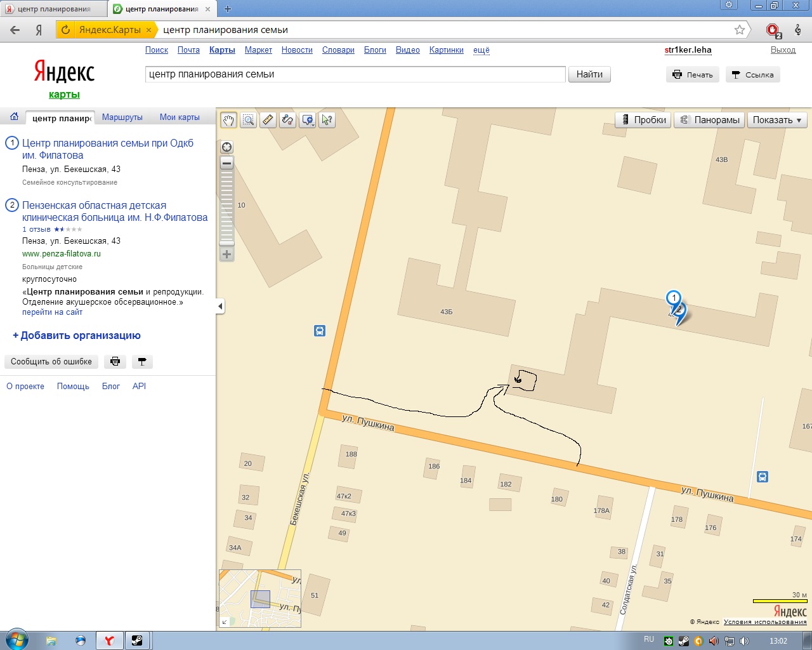Bookmark page with the star icon
812x650 pixels.
coord(740,30)
